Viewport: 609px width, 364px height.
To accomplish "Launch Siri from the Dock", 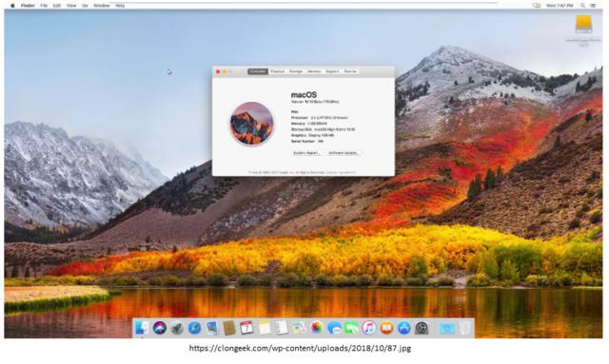I will click(159, 328).
